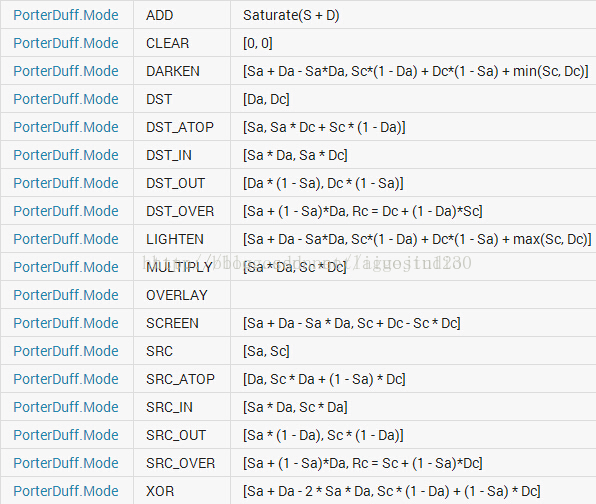Image resolution: width=596 pixels, height=504 pixels.
Task: Follow the PorterDuff.Mode link beside XOR
Action: tap(66, 491)
